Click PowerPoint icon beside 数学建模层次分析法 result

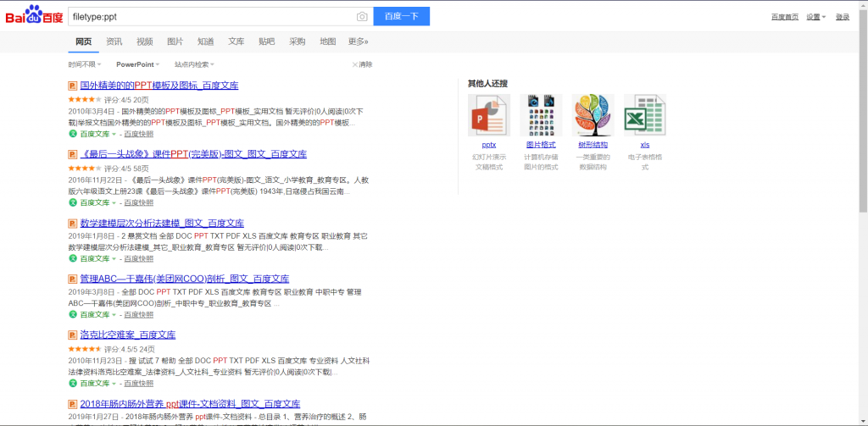pos(72,224)
